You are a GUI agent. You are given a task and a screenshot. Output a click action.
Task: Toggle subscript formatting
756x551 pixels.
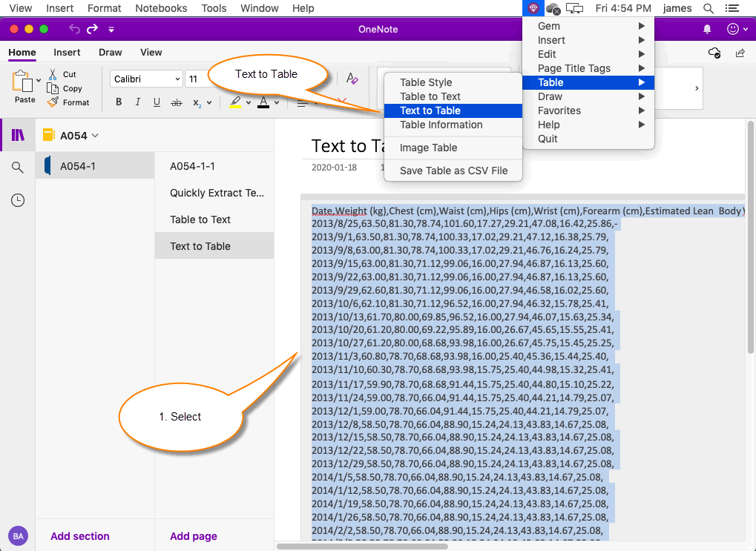tap(197, 102)
